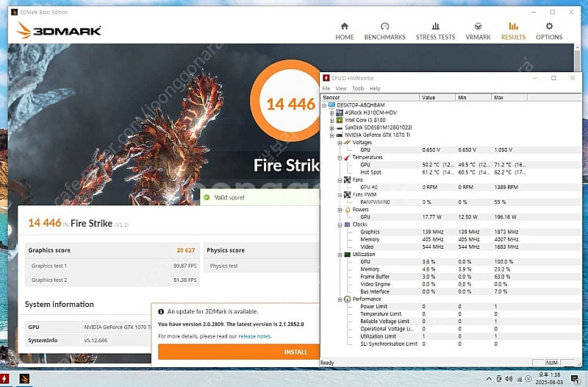Select the SLI Synchronisation Limit row

coord(451,344)
